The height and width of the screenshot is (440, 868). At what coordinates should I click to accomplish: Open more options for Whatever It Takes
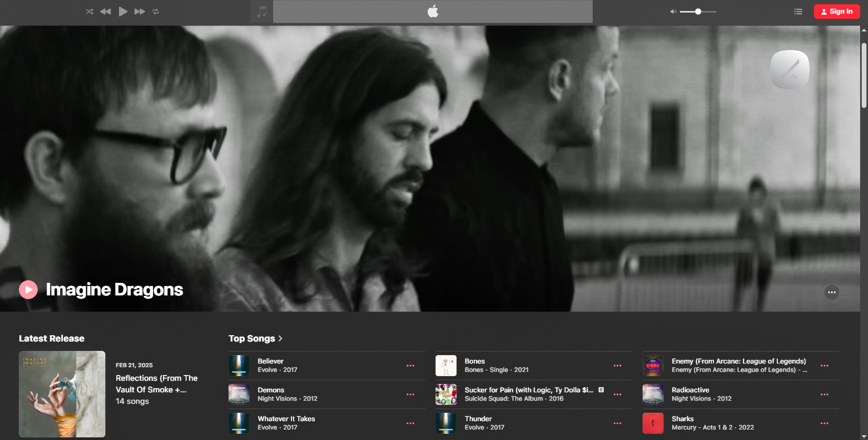tap(410, 423)
